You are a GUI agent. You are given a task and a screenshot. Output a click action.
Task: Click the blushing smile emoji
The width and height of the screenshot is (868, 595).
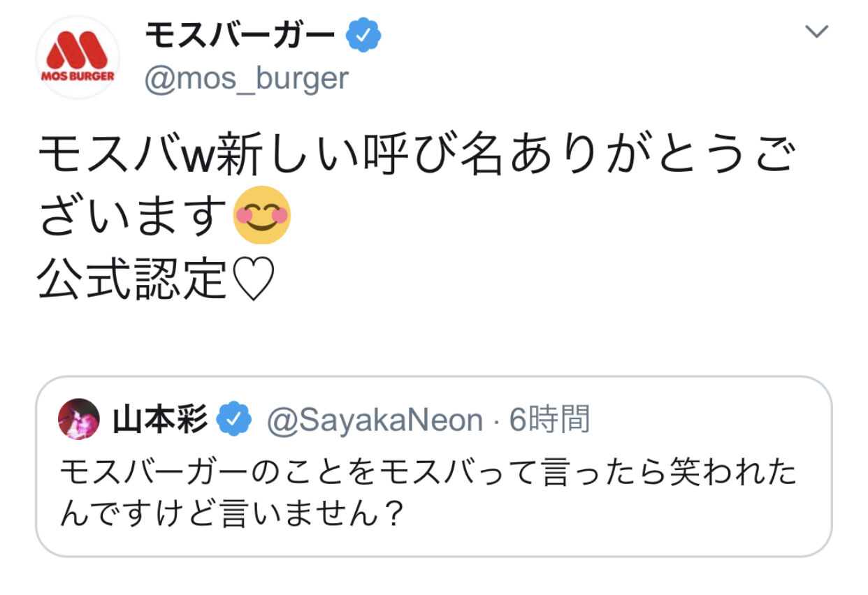click(x=261, y=215)
